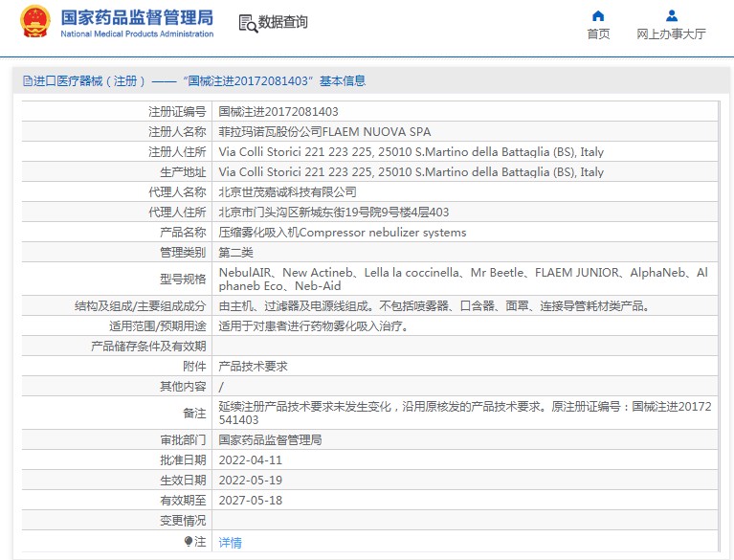Viewport: 734px width, 560px height.
Task: Select 北京世茂嘉诚科技有限公司 agent name
Action: tap(287, 192)
